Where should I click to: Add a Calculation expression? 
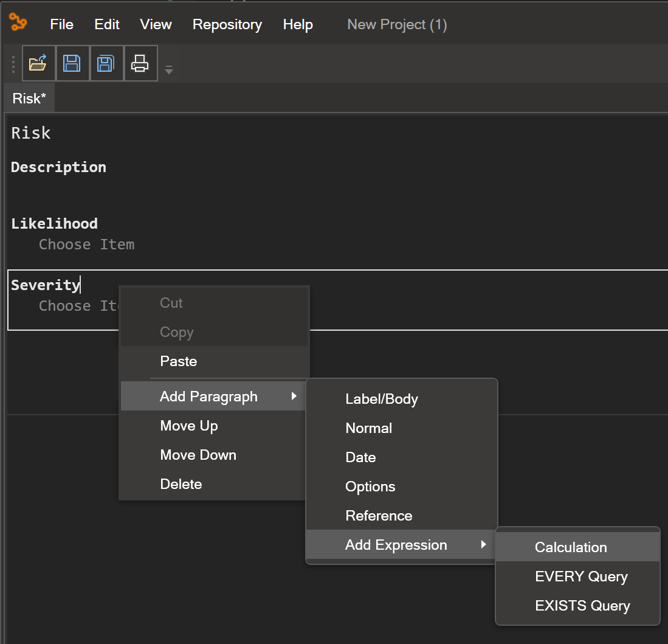click(x=577, y=547)
